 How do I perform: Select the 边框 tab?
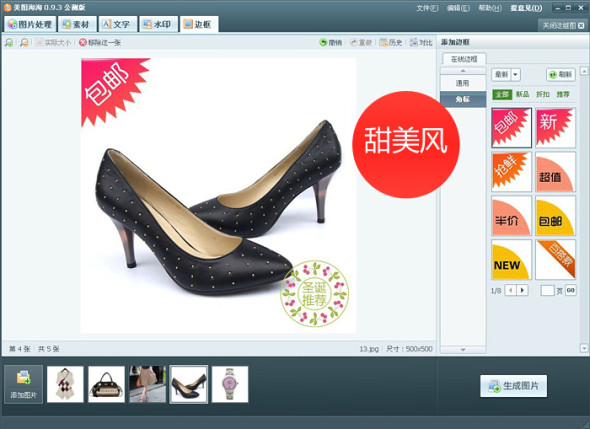point(199,24)
